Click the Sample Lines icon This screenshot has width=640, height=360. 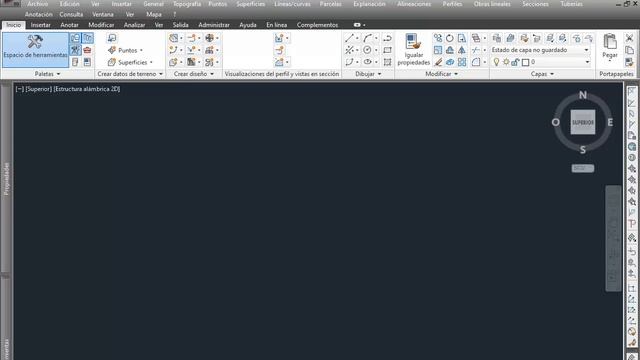(279, 50)
